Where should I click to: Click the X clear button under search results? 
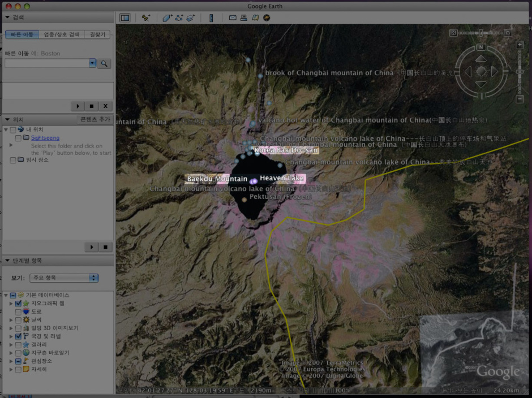(x=105, y=106)
